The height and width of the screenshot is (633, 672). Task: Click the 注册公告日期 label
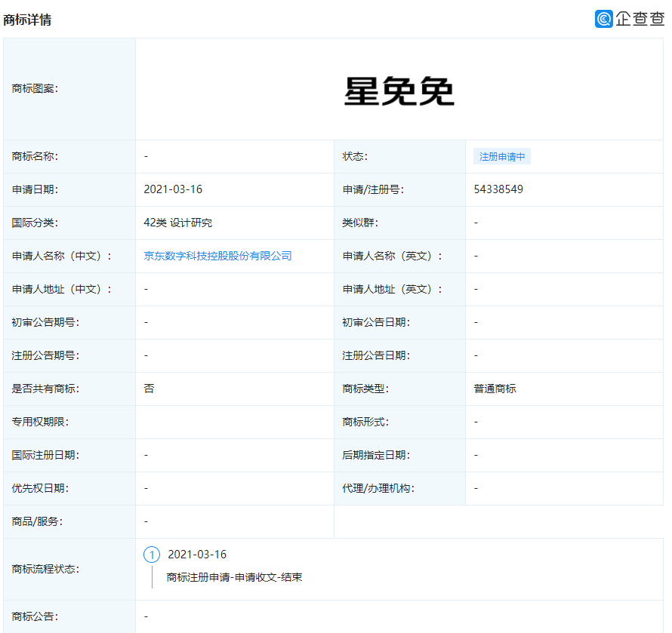point(376,355)
